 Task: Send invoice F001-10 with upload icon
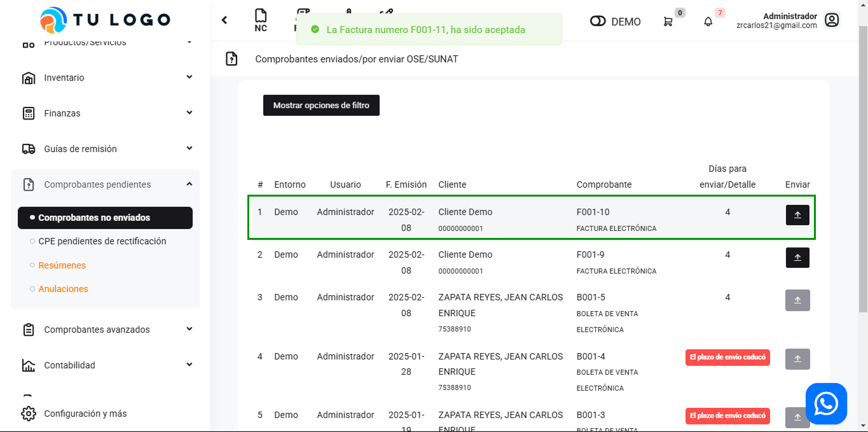[797, 215]
